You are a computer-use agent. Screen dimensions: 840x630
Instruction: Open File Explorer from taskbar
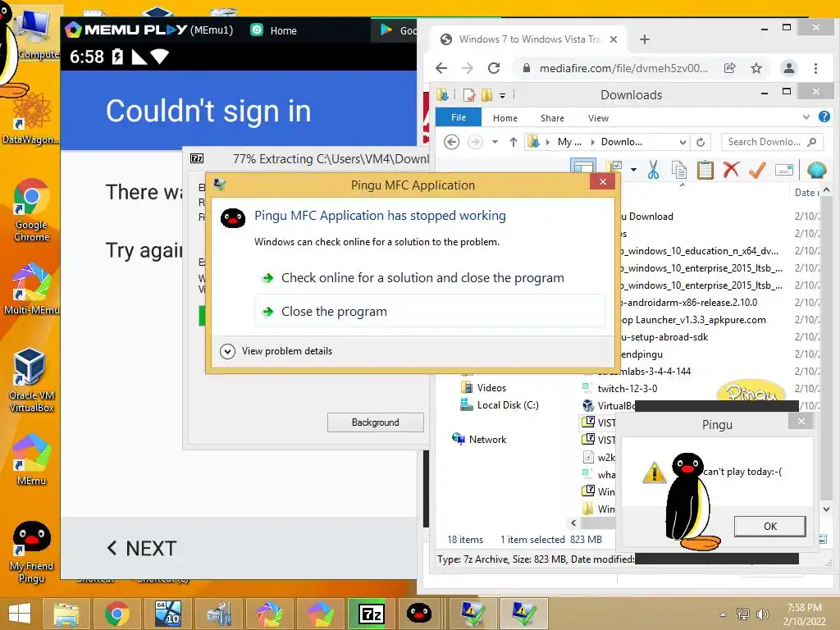66,614
